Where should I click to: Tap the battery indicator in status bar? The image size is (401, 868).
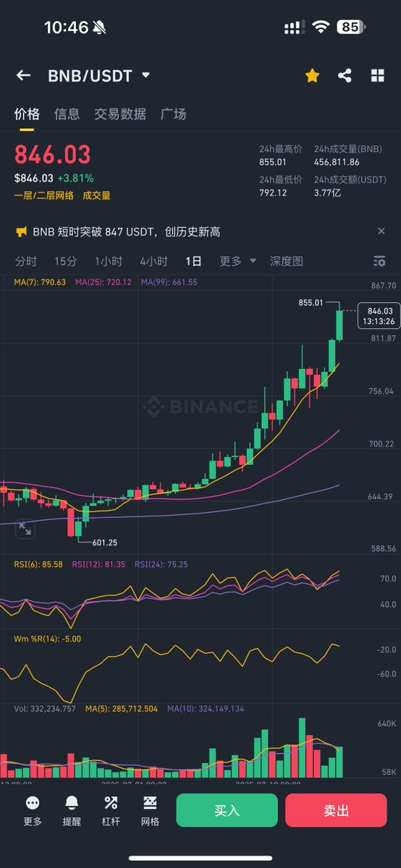tap(351, 27)
